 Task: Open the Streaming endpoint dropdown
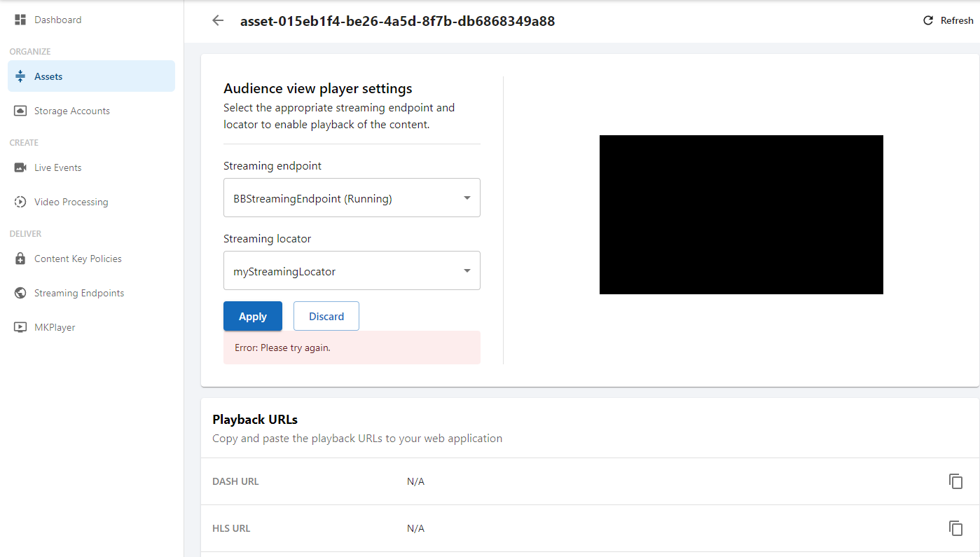(x=352, y=198)
